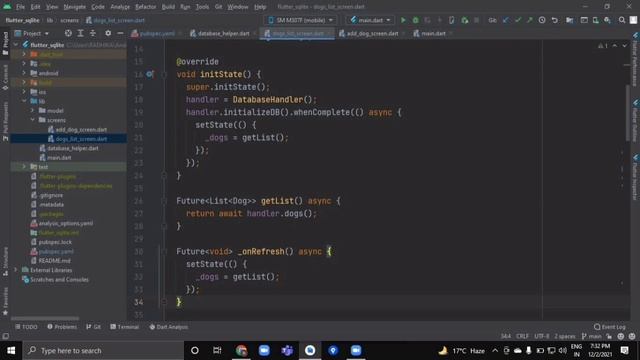Open Project Structure folder icon in toolbar

pos(569,20)
